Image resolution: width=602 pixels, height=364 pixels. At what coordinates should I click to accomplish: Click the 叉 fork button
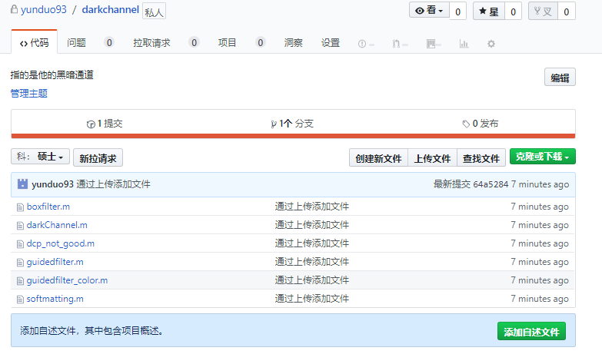pyautogui.click(x=543, y=11)
